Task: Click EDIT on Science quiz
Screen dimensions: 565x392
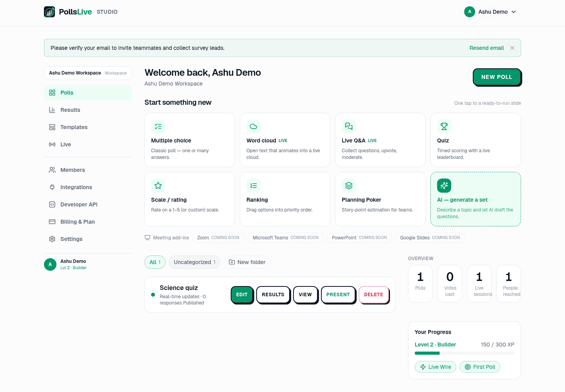Action: (x=242, y=295)
